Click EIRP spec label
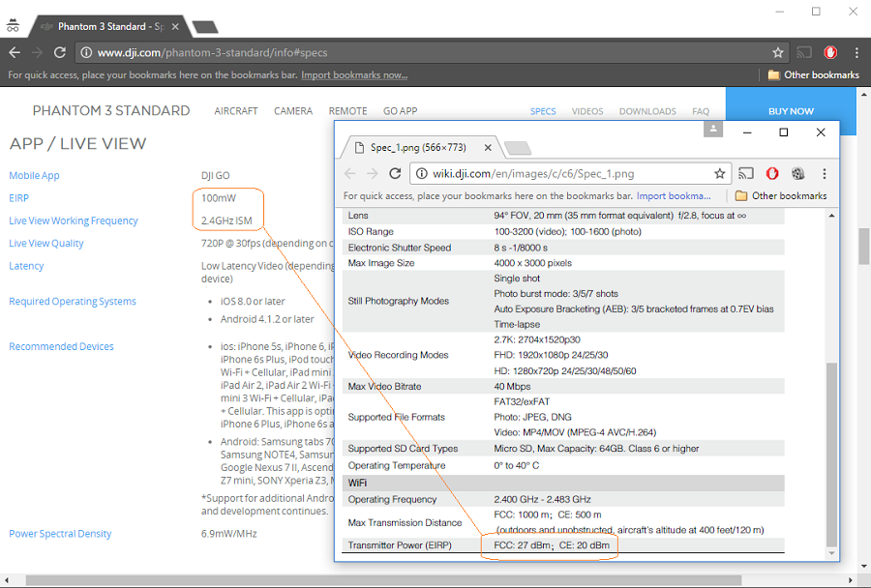This screenshot has width=871, height=588. tap(19, 198)
